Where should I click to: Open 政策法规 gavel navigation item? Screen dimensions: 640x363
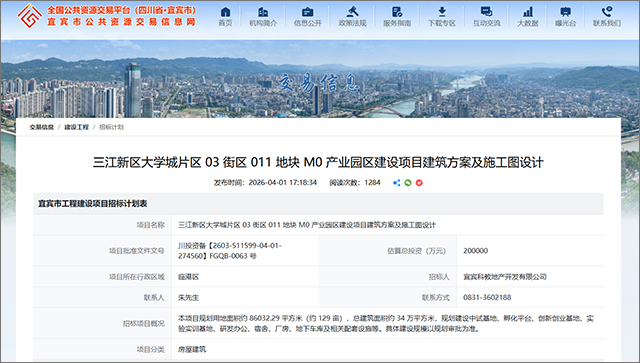(x=353, y=17)
